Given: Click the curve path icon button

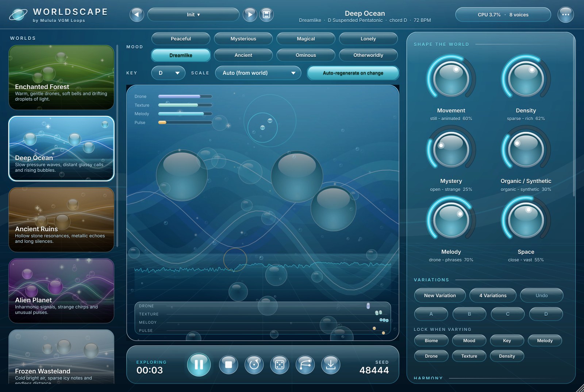Looking at the screenshot, I should coord(305,364).
